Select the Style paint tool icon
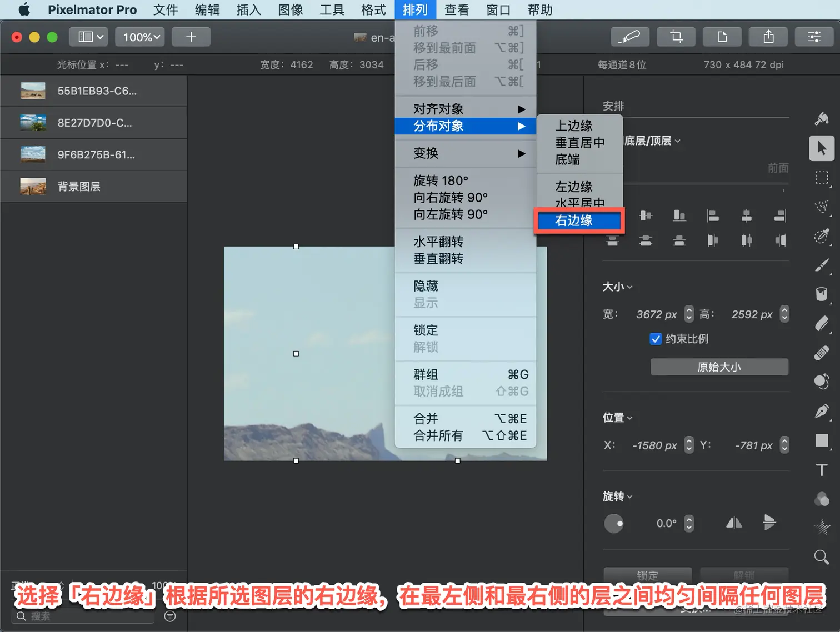The image size is (840, 632). [x=822, y=118]
